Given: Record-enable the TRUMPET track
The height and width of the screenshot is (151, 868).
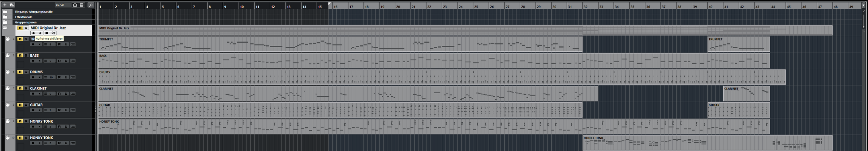Looking at the screenshot, I should tap(33, 44).
